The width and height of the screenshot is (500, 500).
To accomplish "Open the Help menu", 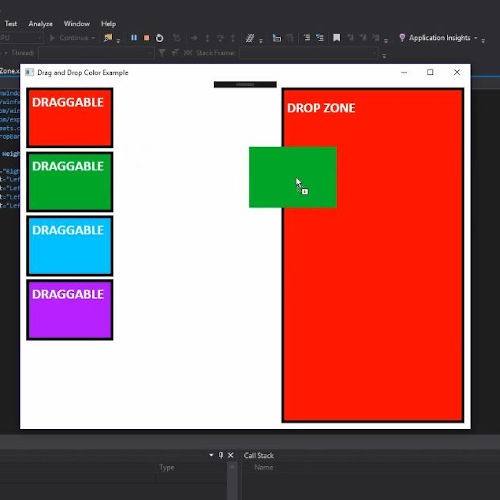I will 108,24.
